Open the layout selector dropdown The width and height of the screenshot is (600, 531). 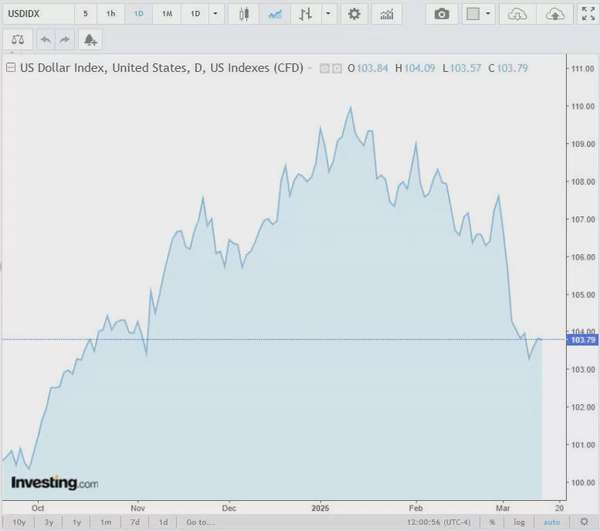pyautogui.click(x=478, y=14)
